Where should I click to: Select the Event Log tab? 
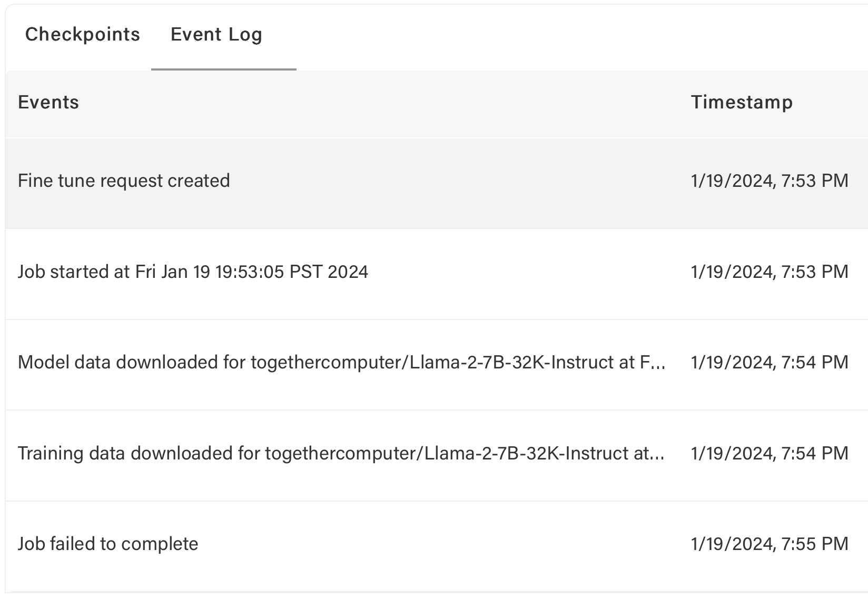(216, 35)
